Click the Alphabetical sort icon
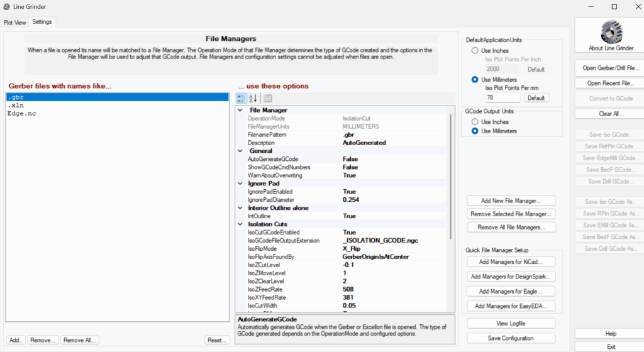644x352 pixels. (x=253, y=98)
